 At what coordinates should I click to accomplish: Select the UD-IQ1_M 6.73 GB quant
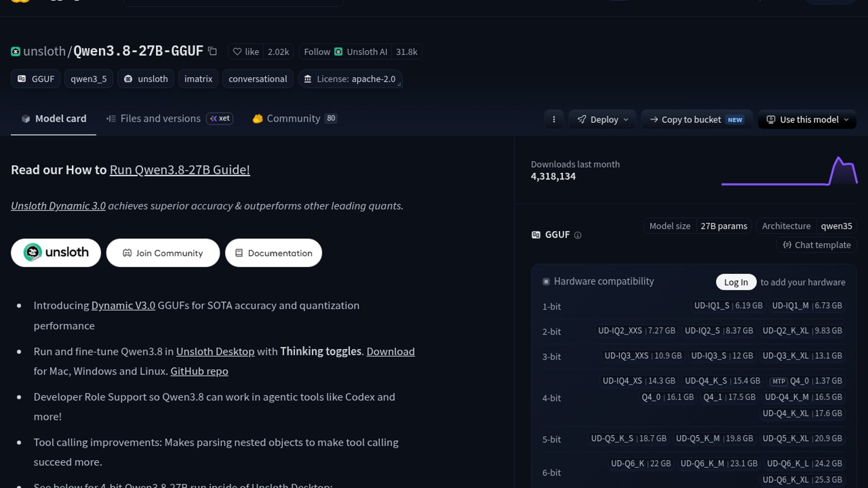click(807, 306)
